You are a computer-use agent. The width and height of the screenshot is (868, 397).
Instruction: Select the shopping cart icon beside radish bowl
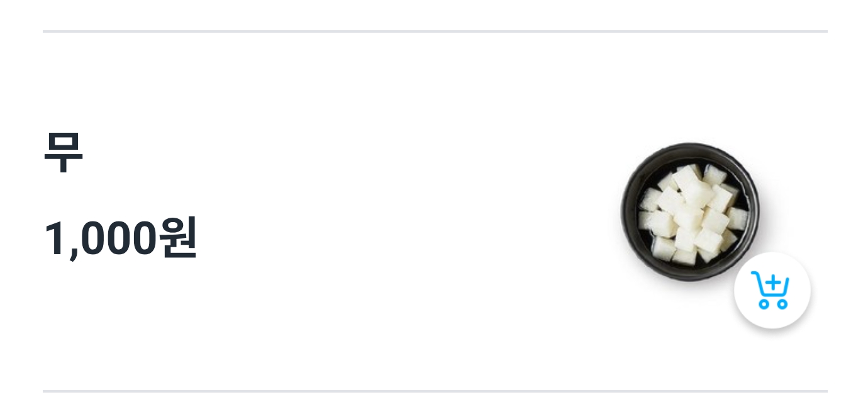coord(772,290)
